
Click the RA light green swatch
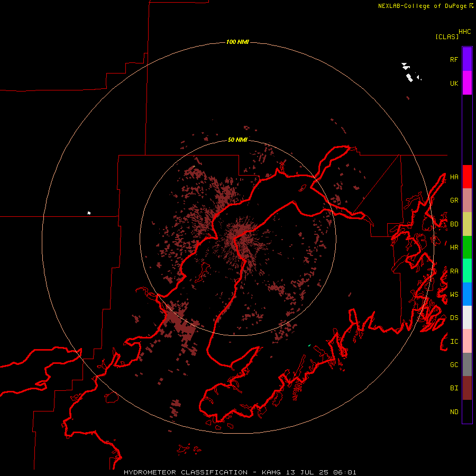467,271
